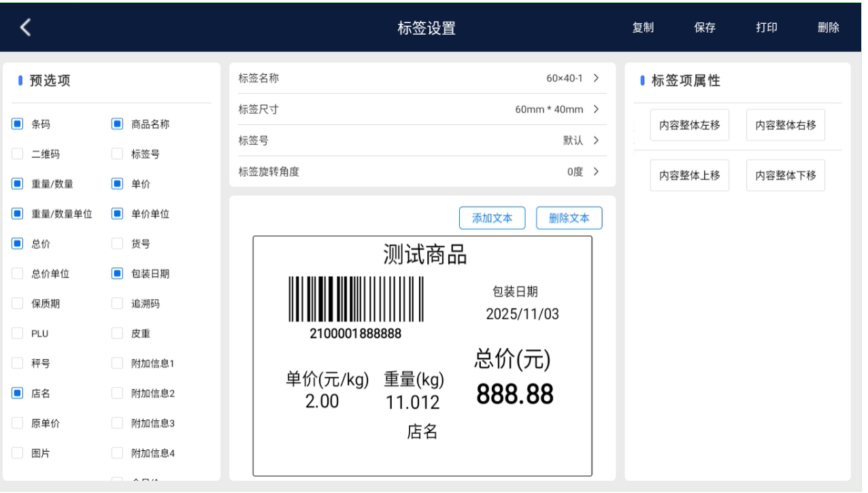Click the 60×40-1 label name value

[x=565, y=78]
